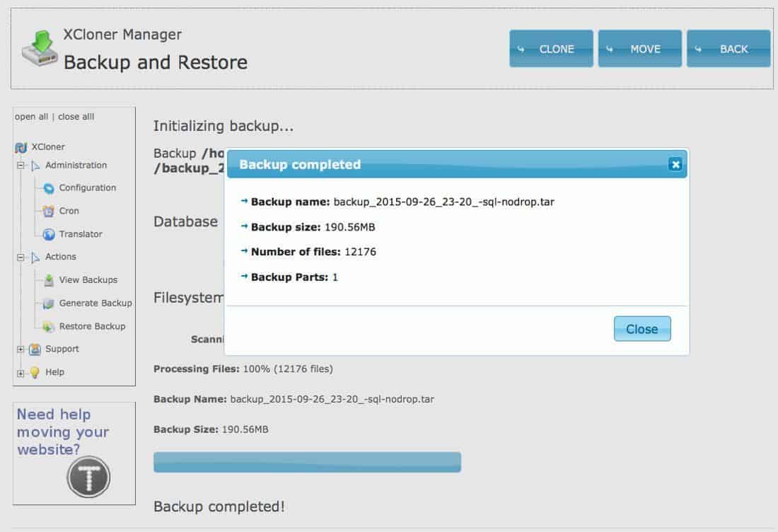Click dialog 'Backup size: 190.56MB' value

[350, 227]
